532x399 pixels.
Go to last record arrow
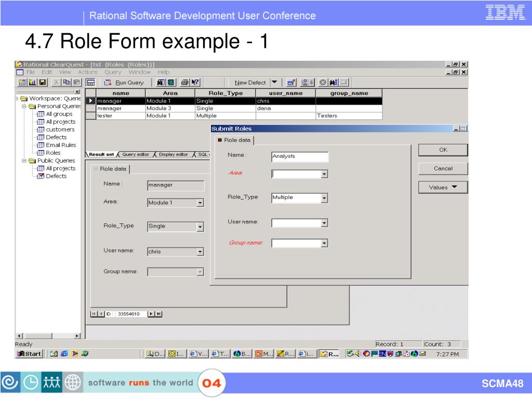pos(158,314)
